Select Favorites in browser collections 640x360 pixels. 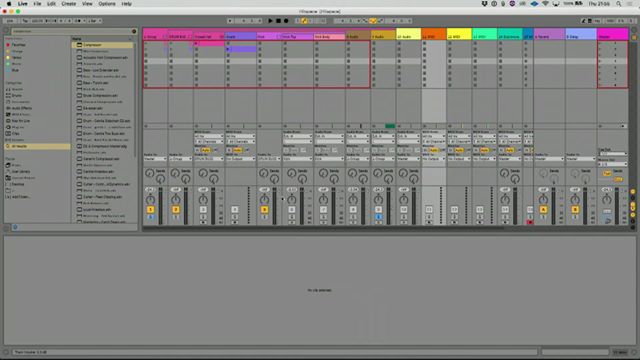18,45
